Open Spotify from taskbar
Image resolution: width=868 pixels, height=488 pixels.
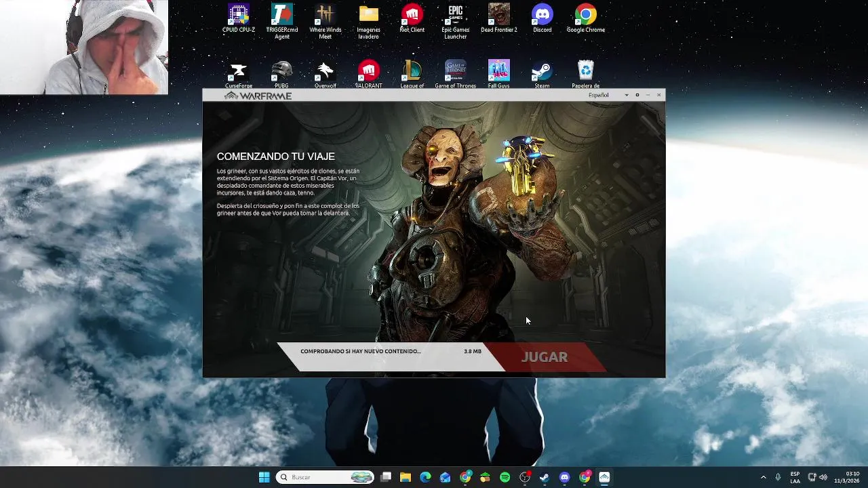[505, 477]
